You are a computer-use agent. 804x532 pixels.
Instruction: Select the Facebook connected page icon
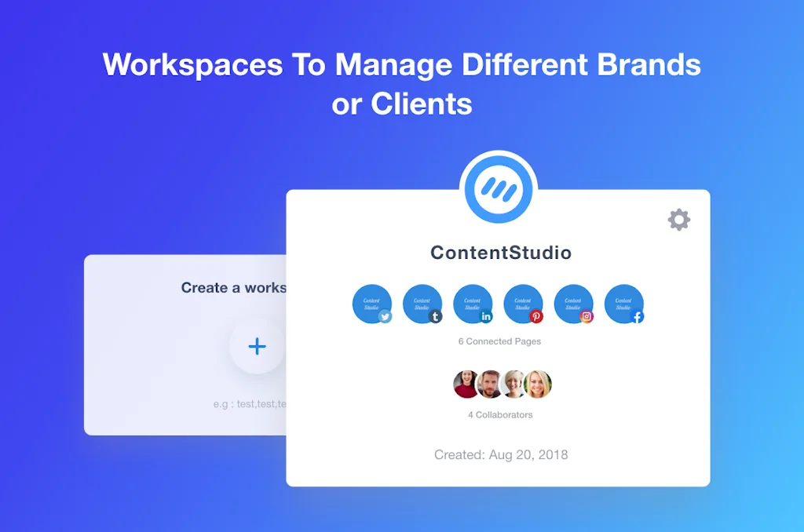coord(623,304)
